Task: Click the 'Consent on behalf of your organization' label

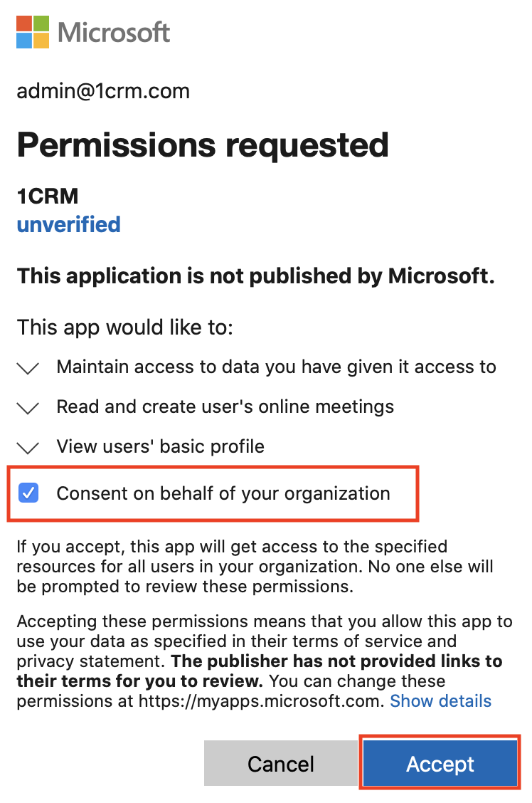Action: (x=223, y=493)
